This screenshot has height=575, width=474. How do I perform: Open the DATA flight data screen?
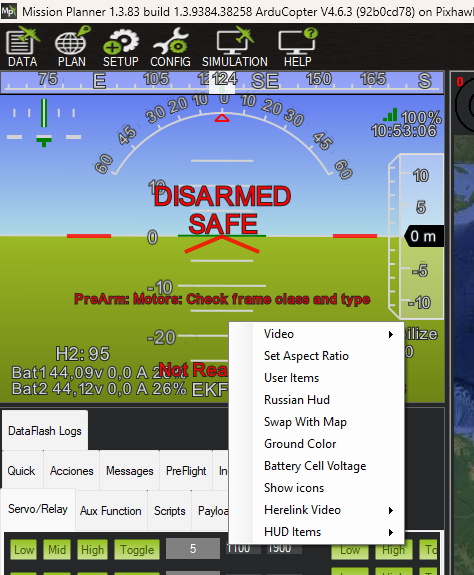pyautogui.click(x=23, y=47)
